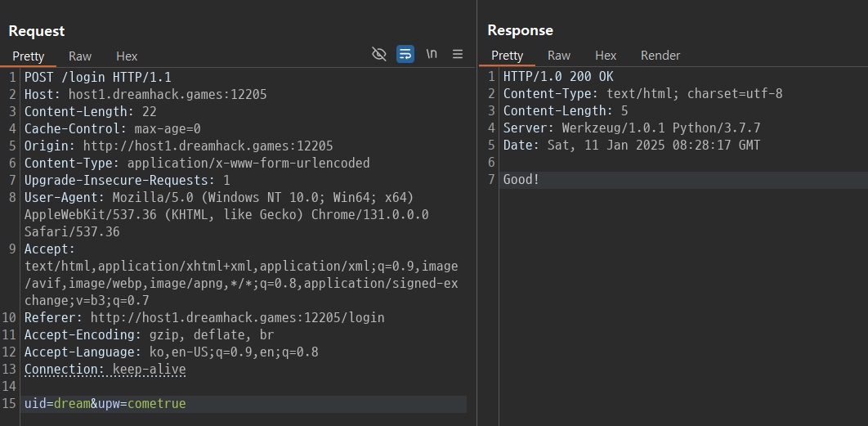Click the Origin header line
Image resolution: width=868 pixels, height=426 pixels.
coord(179,146)
